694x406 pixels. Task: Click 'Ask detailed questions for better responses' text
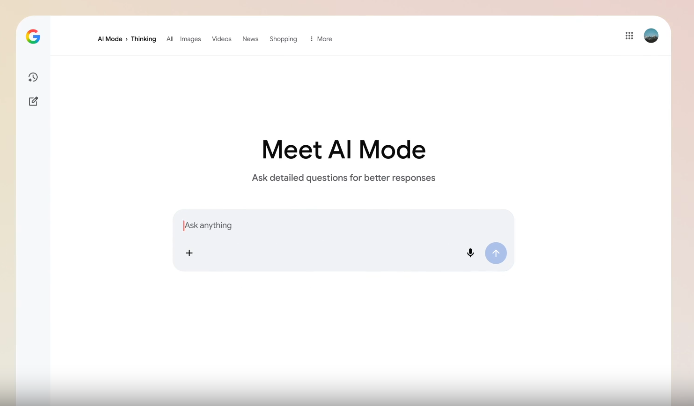pyautogui.click(x=343, y=178)
